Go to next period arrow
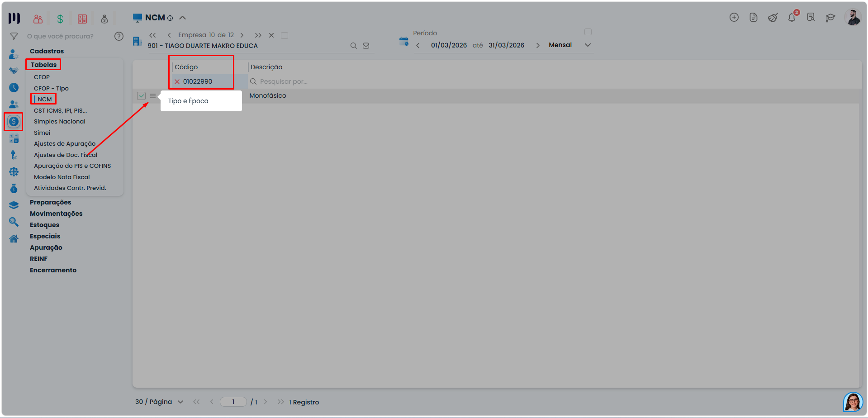The height and width of the screenshot is (418, 868). (x=538, y=46)
